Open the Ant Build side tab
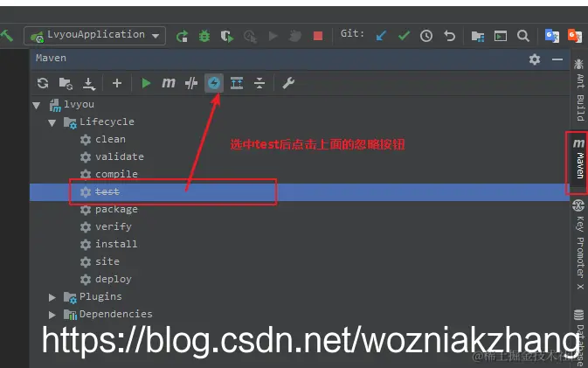The width and height of the screenshot is (588, 368). click(x=579, y=91)
